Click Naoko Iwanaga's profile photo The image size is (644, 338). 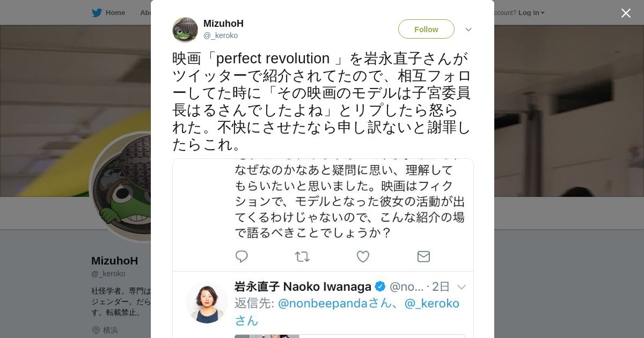click(207, 302)
